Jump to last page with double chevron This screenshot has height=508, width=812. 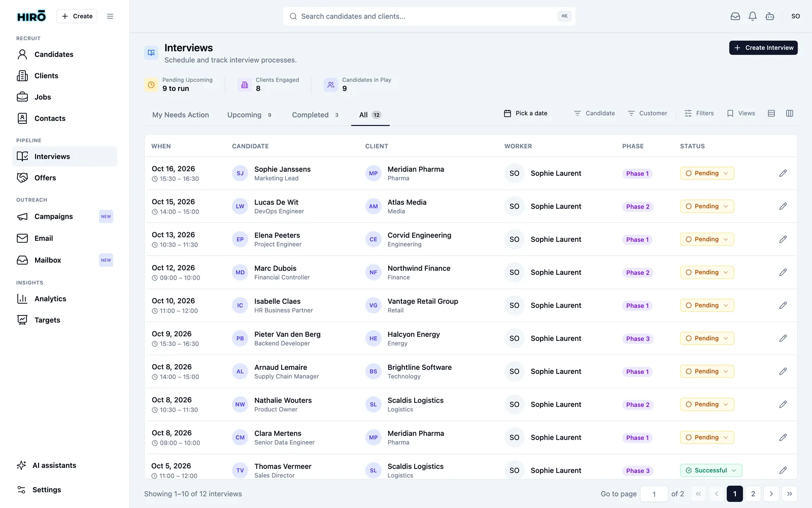point(790,494)
